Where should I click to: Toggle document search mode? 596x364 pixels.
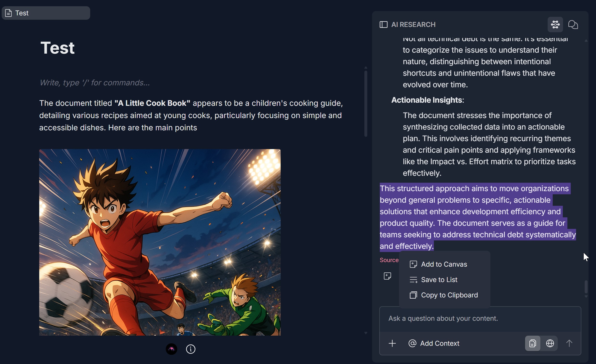[x=533, y=343]
